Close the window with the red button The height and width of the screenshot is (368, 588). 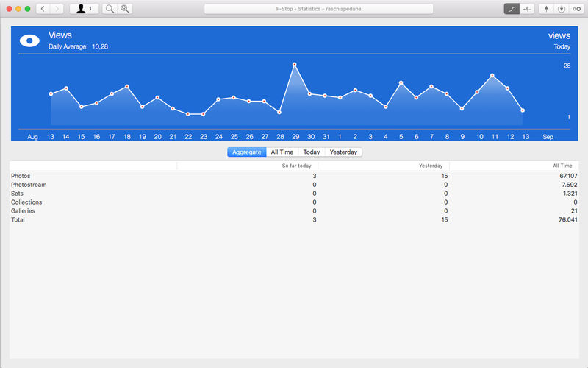point(9,9)
